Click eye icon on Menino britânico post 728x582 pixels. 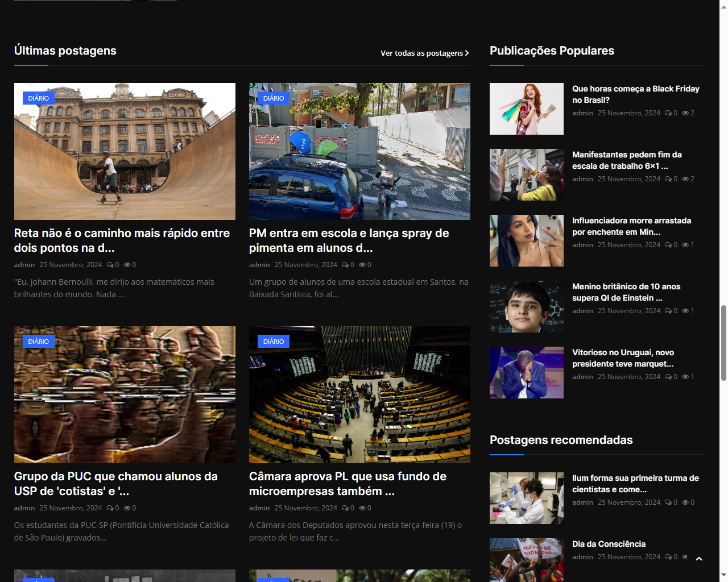685,311
